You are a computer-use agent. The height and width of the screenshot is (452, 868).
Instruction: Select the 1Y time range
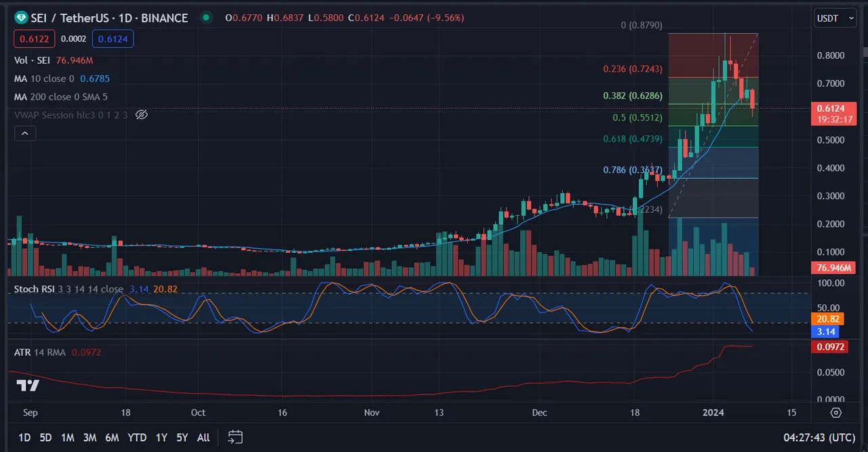click(x=161, y=438)
